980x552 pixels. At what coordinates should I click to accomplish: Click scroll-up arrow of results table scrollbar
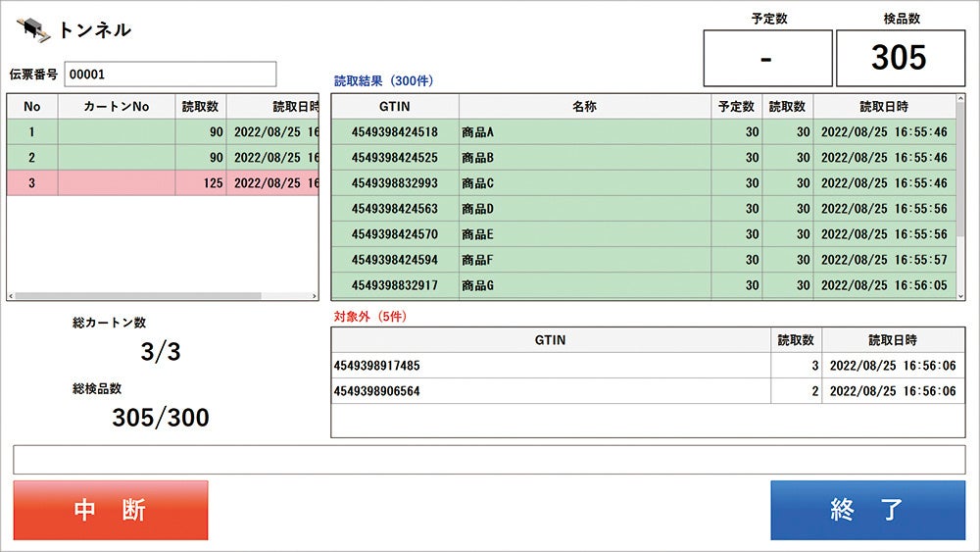(x=961, y=99)
